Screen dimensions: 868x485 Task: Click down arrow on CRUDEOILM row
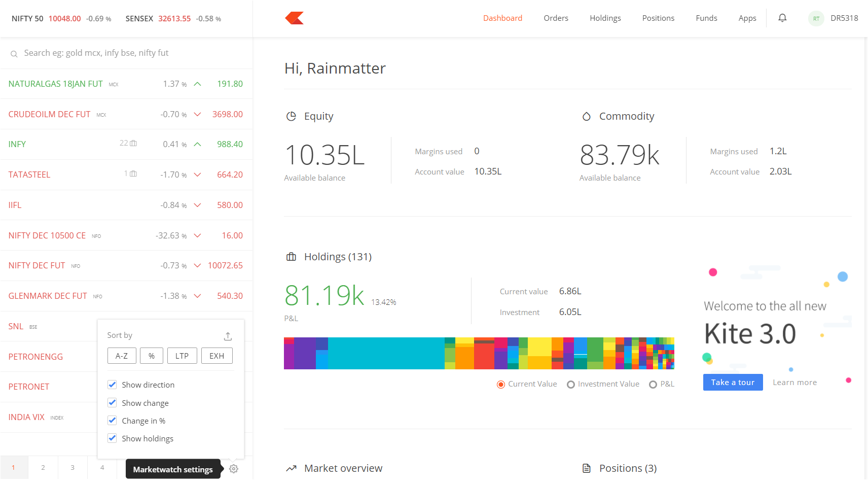[x=198, y=114]
